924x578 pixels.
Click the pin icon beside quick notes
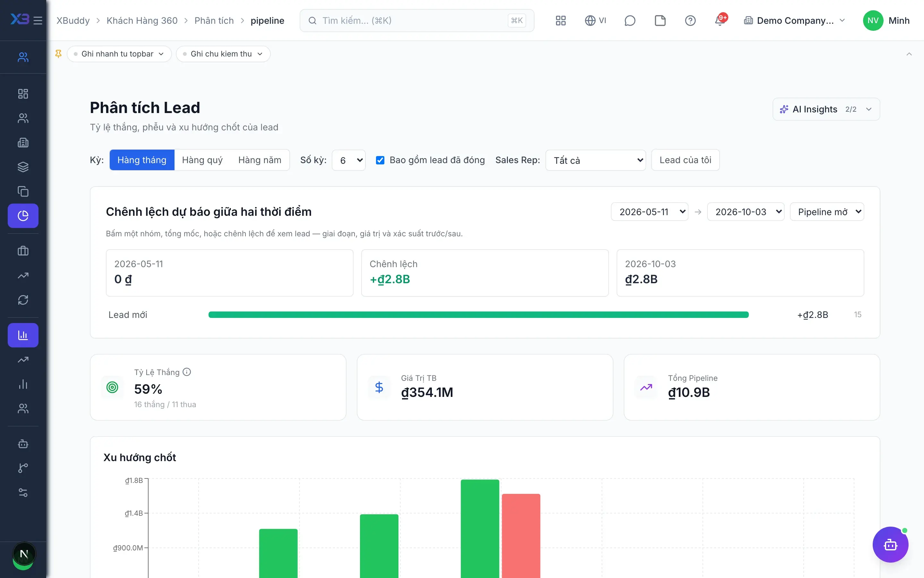(58, 54)
